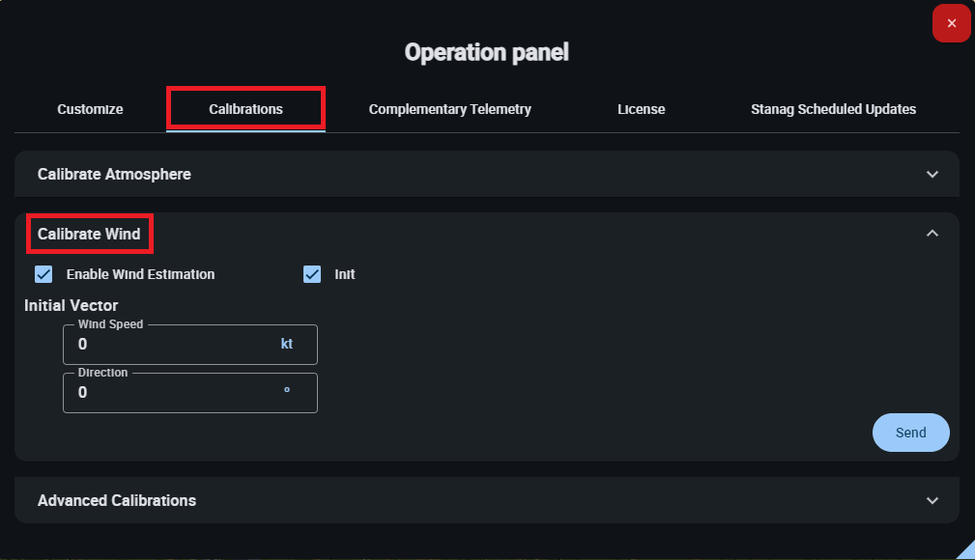The image size is (975, 560).
Task: Open the Complementary Telemetry tab
Action: (449, 109)
